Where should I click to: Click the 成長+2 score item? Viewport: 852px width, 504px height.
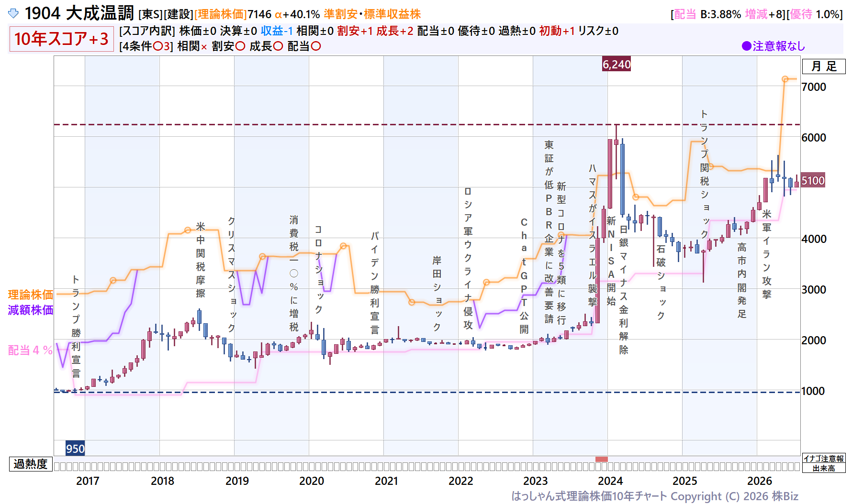[x=395, y=31]
